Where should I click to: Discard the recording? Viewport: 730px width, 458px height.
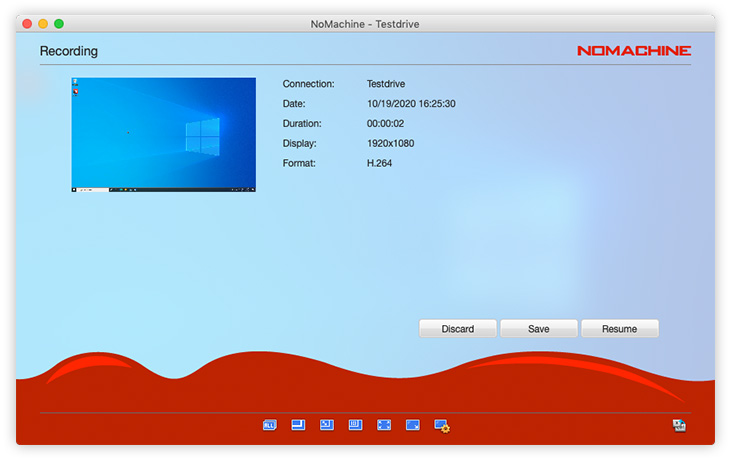tap(457, 329)
